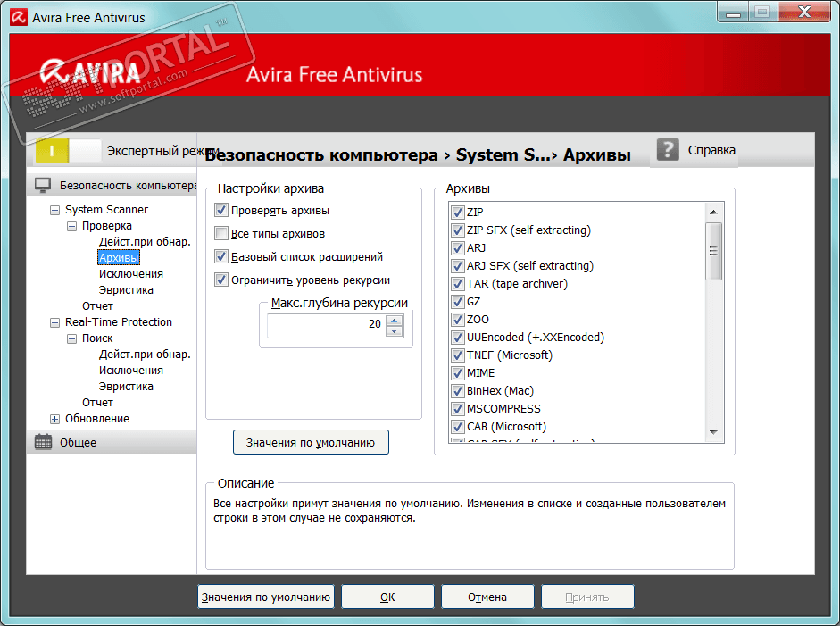The image size is (840, 626).
Task: Select Безопасность компьютера section header
Action: click(x=112, y=186)
